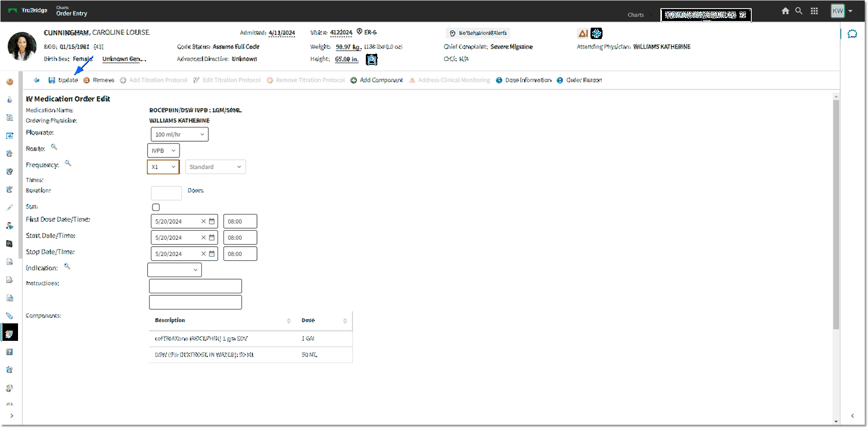
Task: Toggle the Stat checkbox
Action: (x=156, y=207)
